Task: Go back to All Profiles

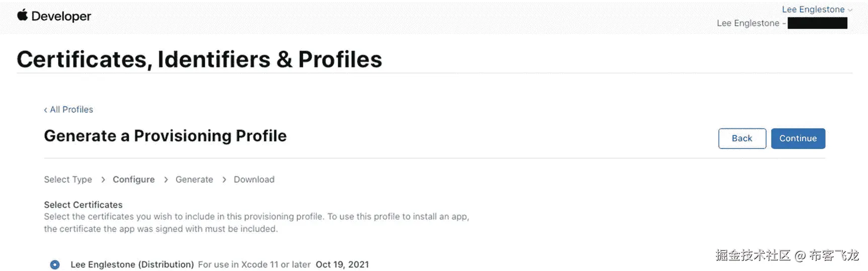Action: coord(71,110)
